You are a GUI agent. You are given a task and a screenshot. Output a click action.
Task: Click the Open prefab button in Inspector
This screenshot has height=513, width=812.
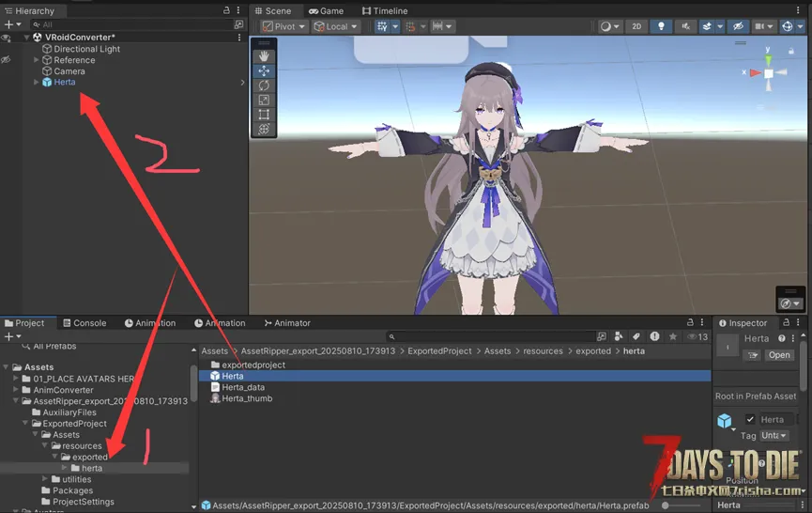(x=779, y=355)
